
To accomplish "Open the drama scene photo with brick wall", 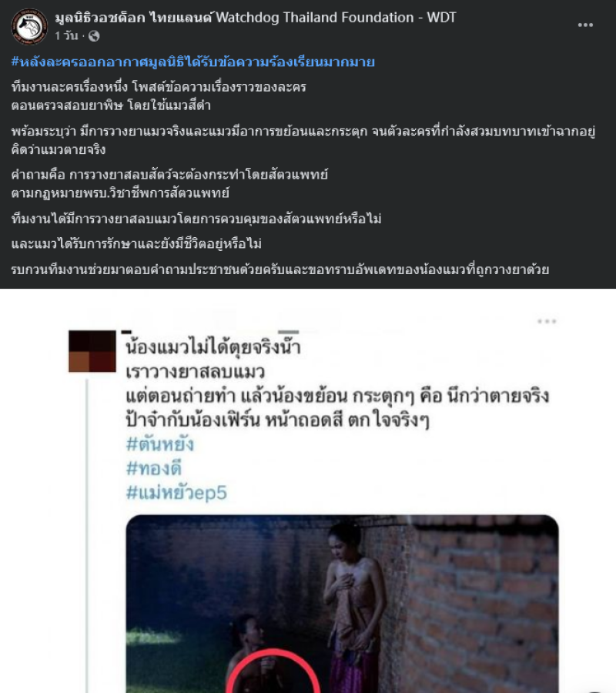I will point(342,604).
